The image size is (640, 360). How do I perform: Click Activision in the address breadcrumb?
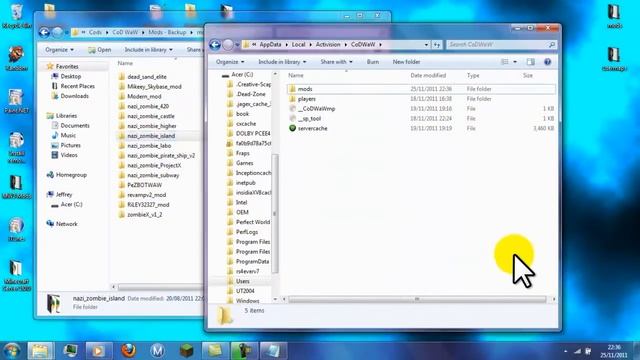click(x=328, y=44)
